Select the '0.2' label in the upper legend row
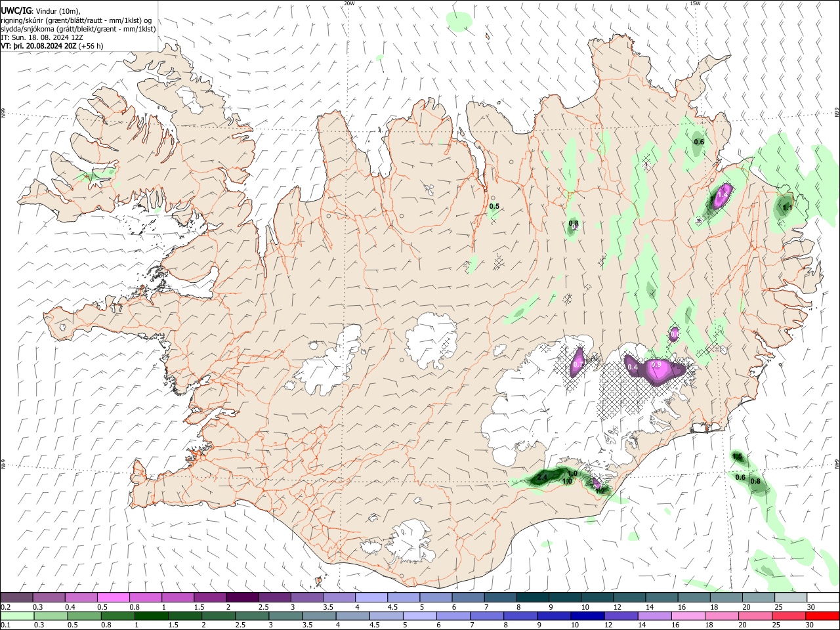 5,607
